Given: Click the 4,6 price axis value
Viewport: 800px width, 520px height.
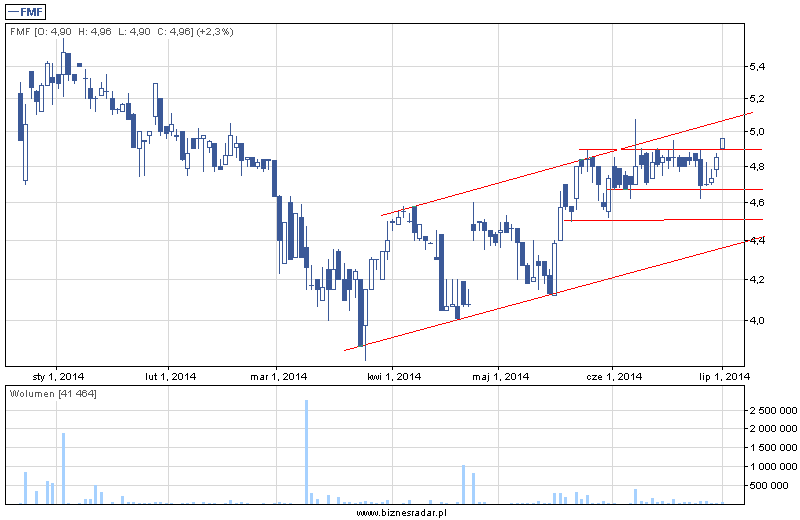Looking at the screenshot, I should (757, 203).
